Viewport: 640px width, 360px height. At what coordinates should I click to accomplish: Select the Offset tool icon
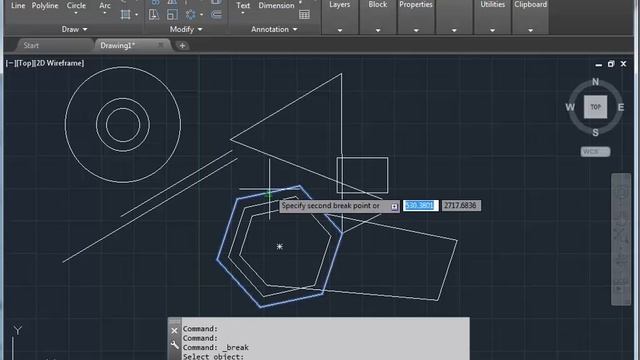(216, 15)
